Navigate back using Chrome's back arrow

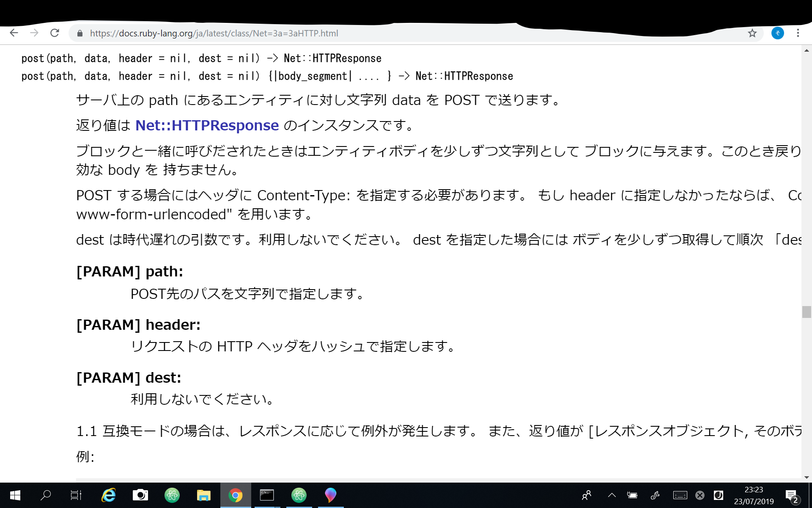[x=14, y=33]
